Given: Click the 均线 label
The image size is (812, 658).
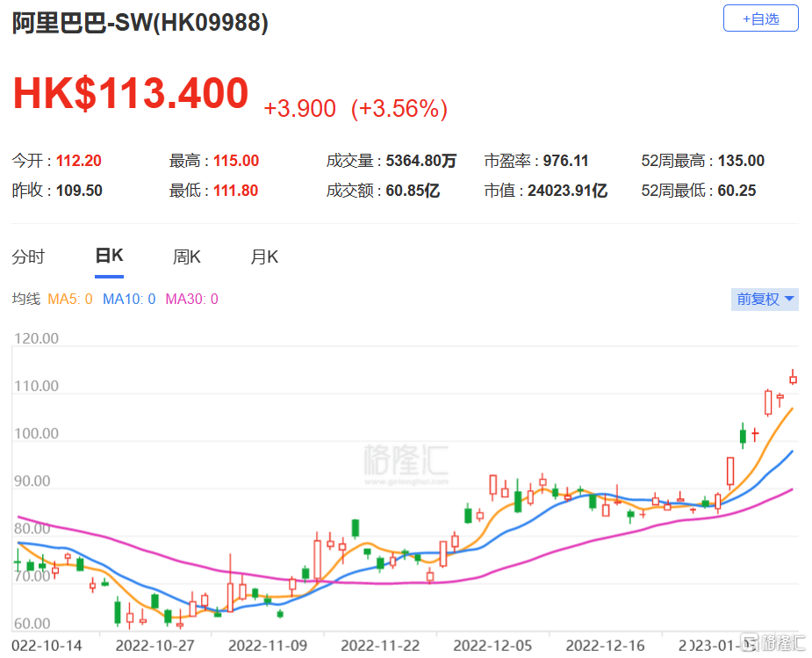Looking at the screenshot, I should tap(25, 299).
